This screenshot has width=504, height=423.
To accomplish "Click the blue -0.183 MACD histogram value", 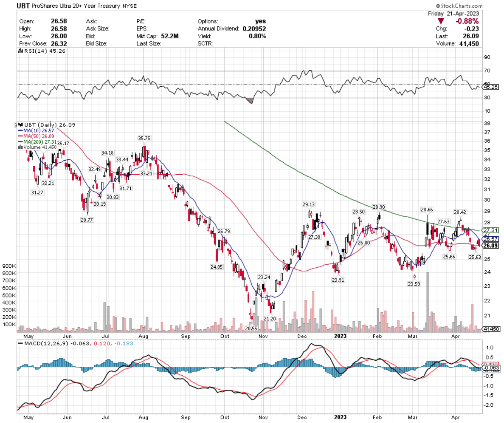I will 124,343.
